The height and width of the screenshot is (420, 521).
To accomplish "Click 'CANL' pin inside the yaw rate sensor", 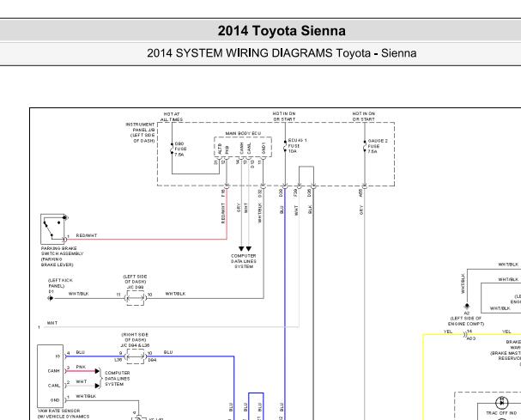I will pyautogui.click(x=54, y=386).
